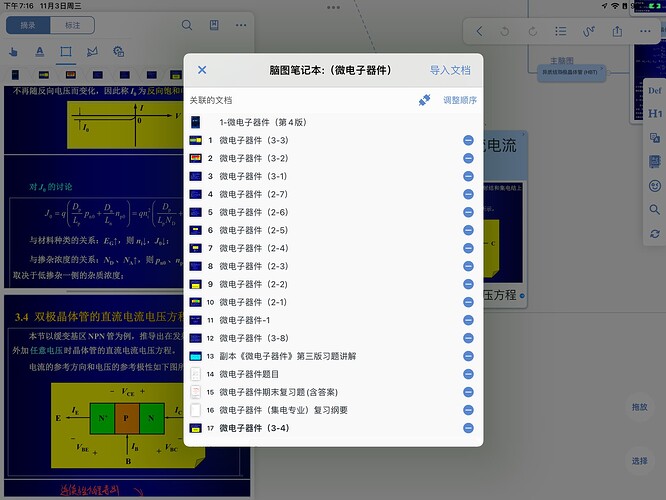This screenshot has height=500, width=666.
Task: Open more options in document panel
Action: pos(241,25)
